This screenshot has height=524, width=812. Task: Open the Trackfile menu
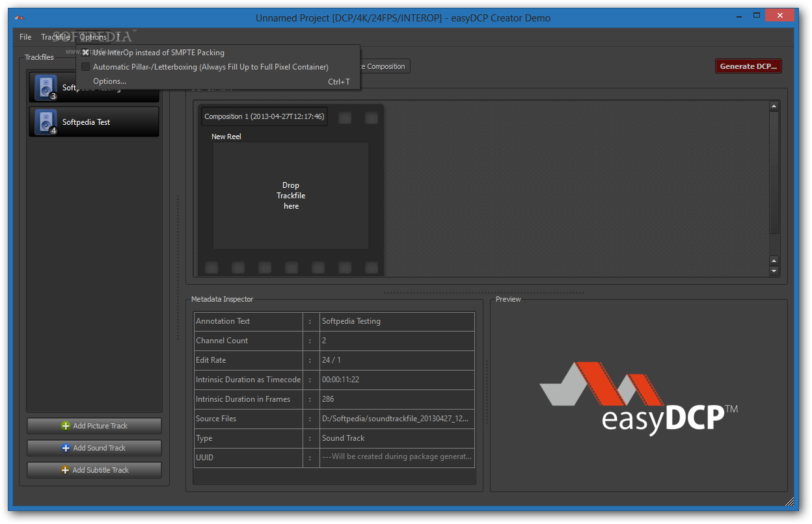tap(55, 37)
